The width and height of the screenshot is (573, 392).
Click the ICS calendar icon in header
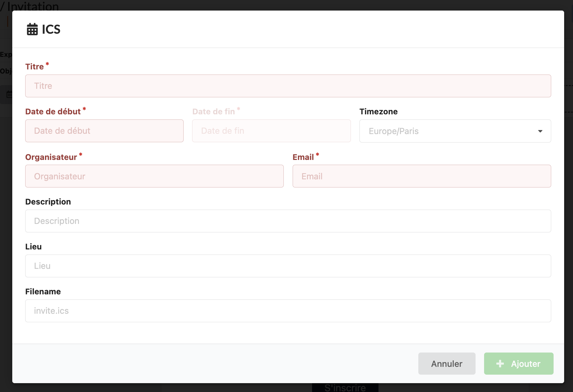[x=32, y=29]
